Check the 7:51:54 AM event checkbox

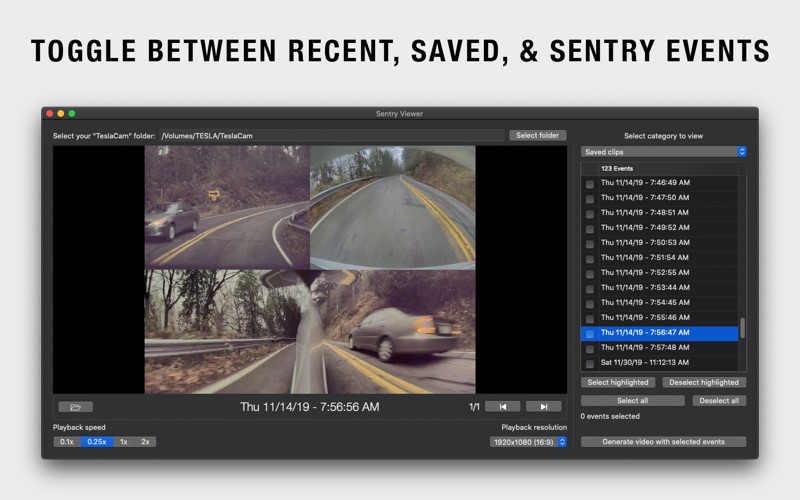point(590,259)
